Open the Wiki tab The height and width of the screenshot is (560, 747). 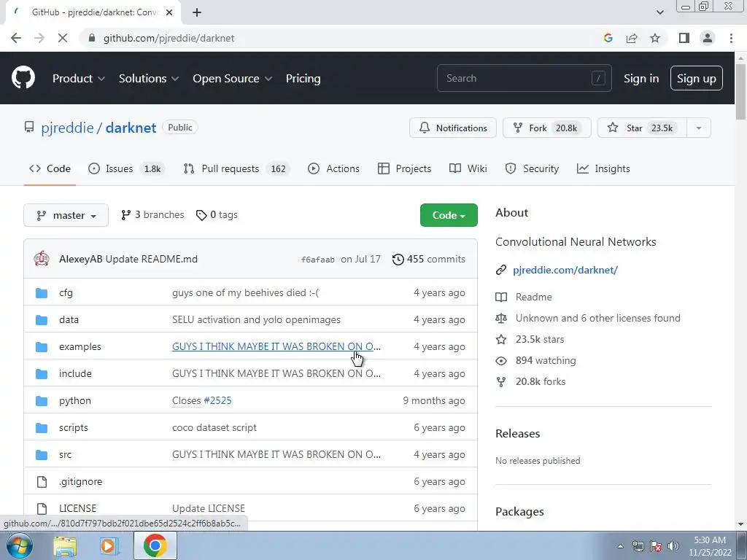click(468, 168)
